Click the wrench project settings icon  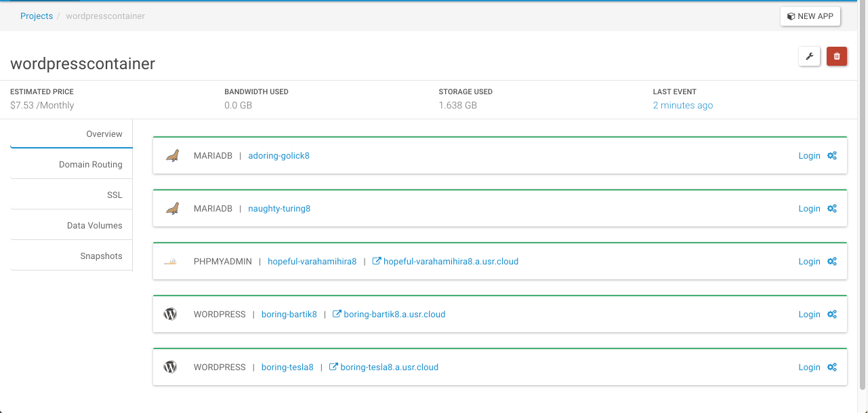pyautogui.click(x=810, y=56)
